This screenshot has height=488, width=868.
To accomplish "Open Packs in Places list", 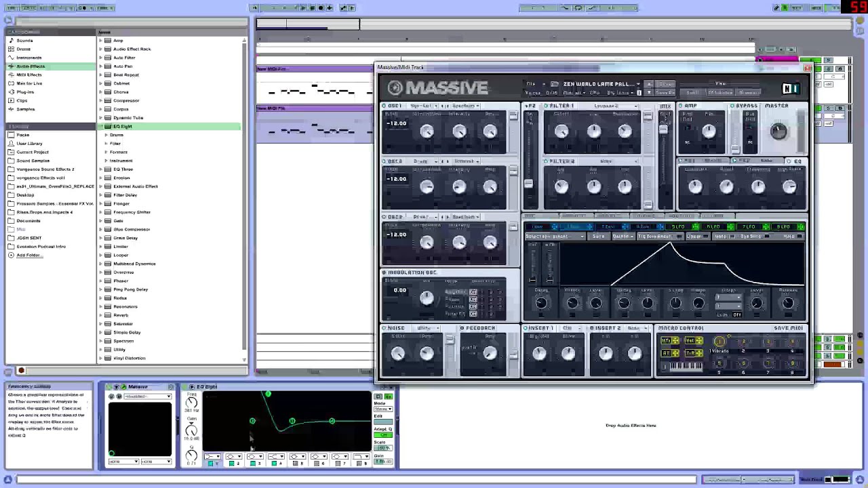I will 22,135.
